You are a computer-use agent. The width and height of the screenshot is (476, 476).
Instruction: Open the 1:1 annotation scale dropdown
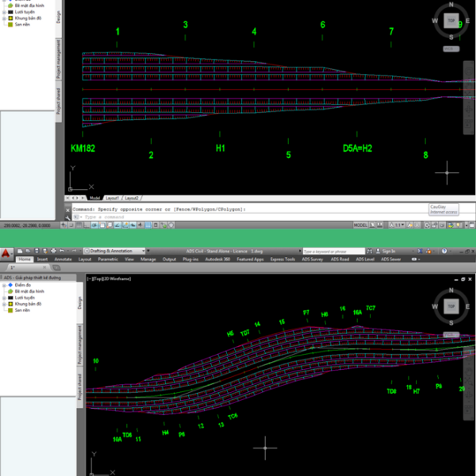point(399,225)
